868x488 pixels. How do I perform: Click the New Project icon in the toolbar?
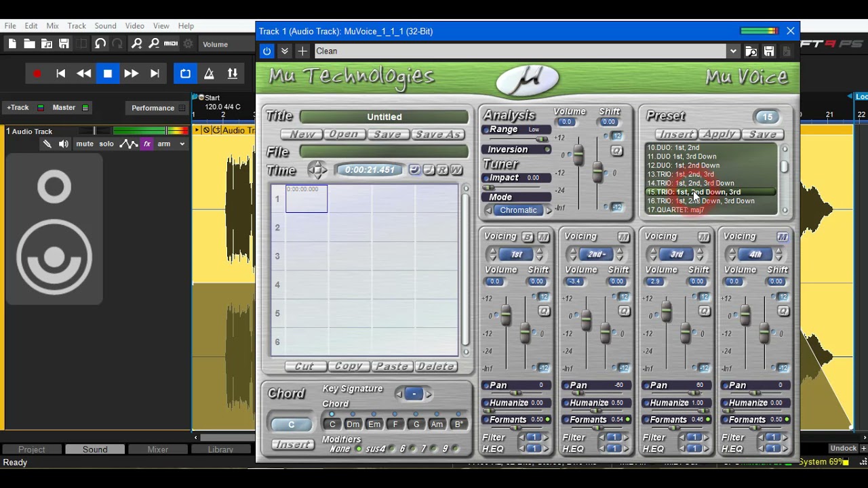click(x=12, y=44)
